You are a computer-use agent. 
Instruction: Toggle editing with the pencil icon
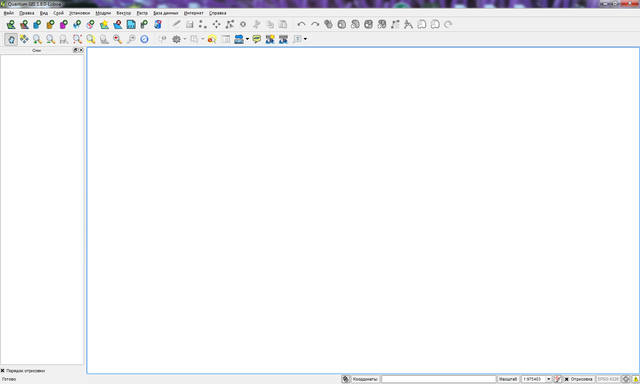point(176,24)
